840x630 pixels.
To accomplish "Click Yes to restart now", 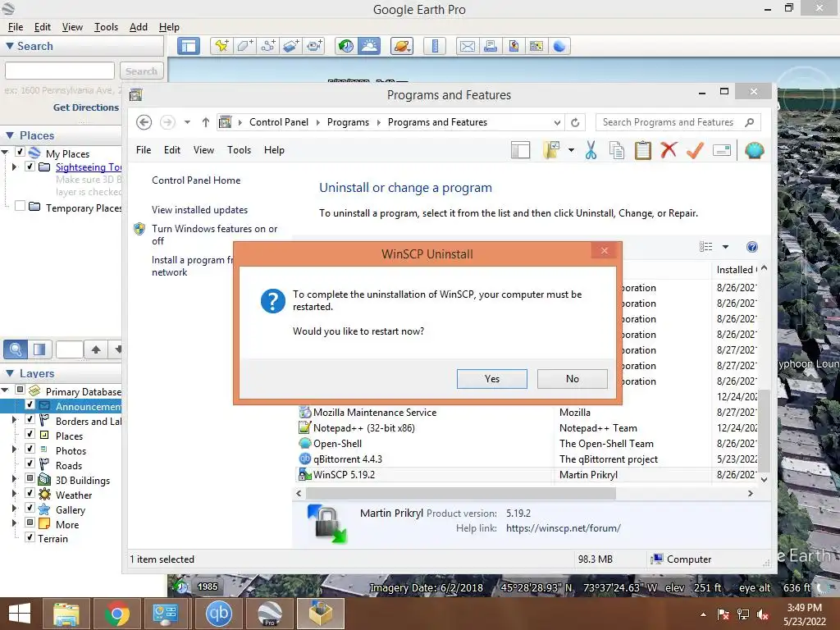I will [x=492, y=379].
